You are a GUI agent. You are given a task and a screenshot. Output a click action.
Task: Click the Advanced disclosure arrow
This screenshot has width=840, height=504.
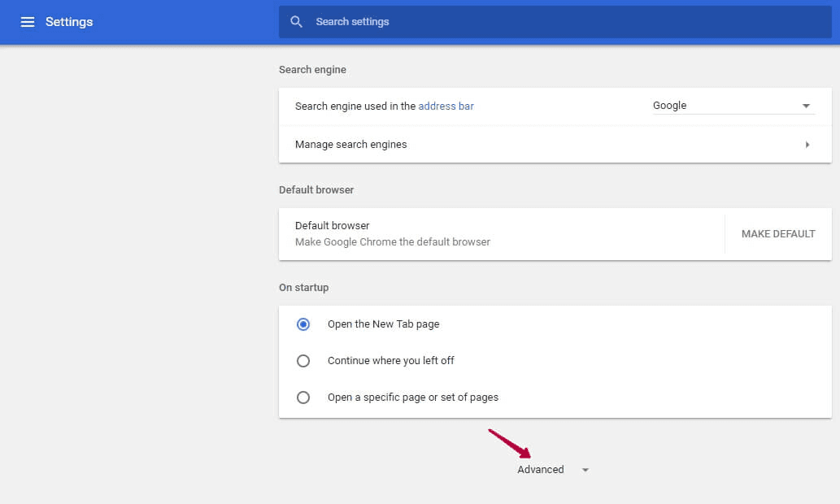[x=585, y=469]
